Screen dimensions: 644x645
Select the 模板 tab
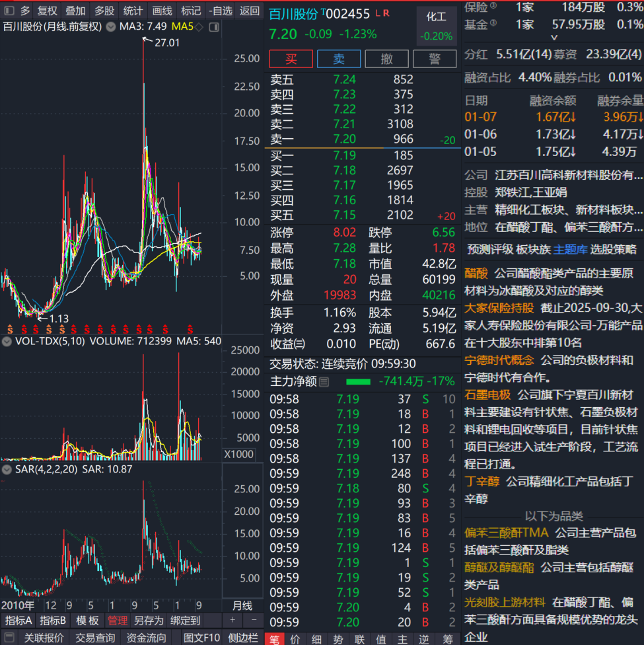pyautogui.click(x=87, y=621)
